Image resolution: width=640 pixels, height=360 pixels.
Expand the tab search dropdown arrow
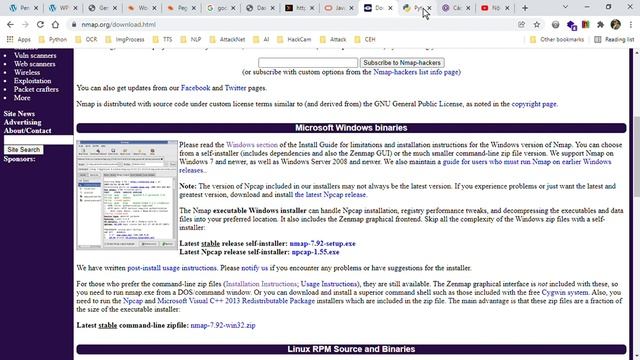(565, 7)
